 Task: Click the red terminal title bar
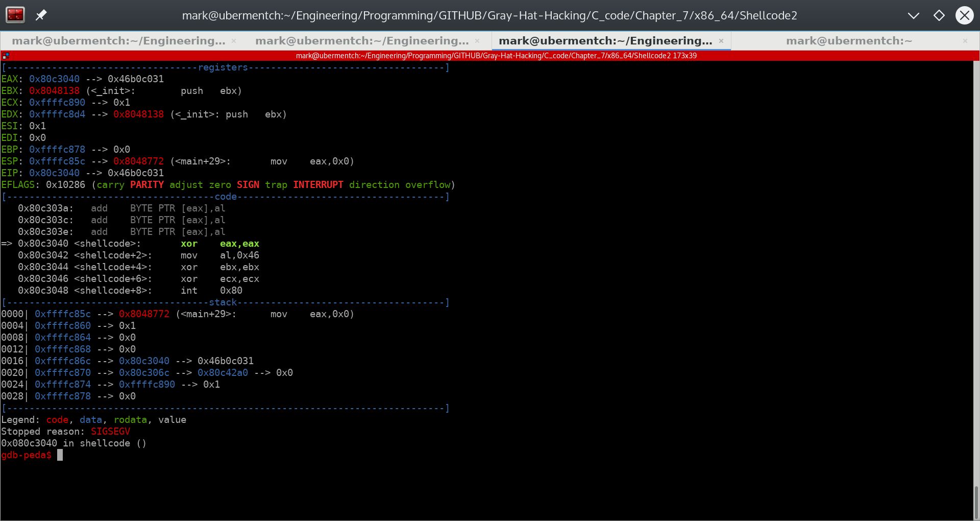click(x=495, y=56)
